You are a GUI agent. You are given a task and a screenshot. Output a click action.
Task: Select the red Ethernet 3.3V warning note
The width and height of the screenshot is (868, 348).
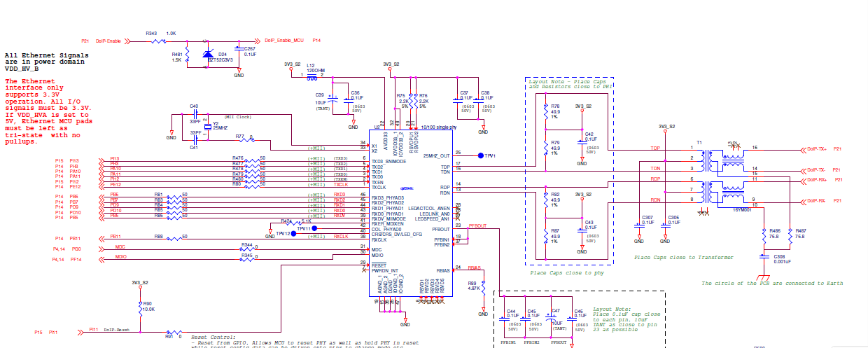pos(48,111)
